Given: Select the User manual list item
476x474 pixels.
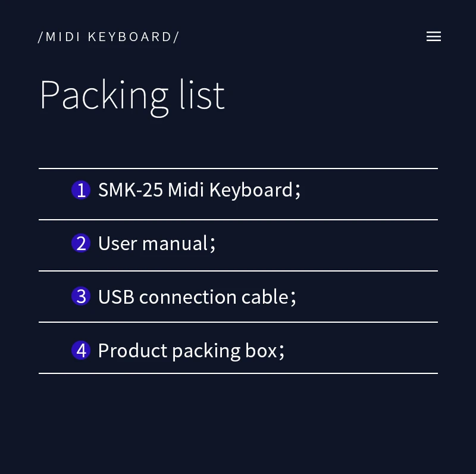Looking at the screenshot, I should [x=152, y=243].
